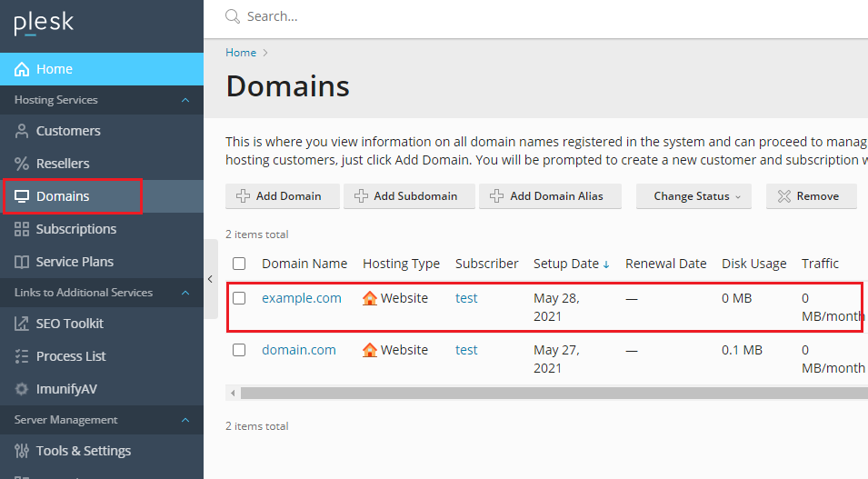Toggle the select-all domains checkbox
The image size is (868, 479).
pos(239,264)
